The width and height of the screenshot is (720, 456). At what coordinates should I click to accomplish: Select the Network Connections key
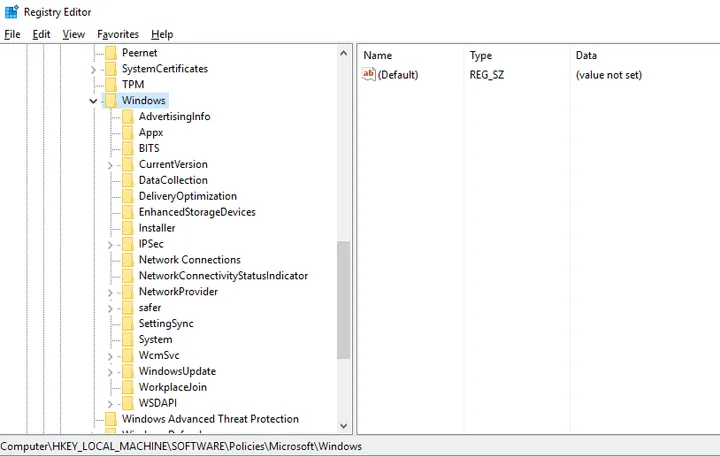(189, 260)
